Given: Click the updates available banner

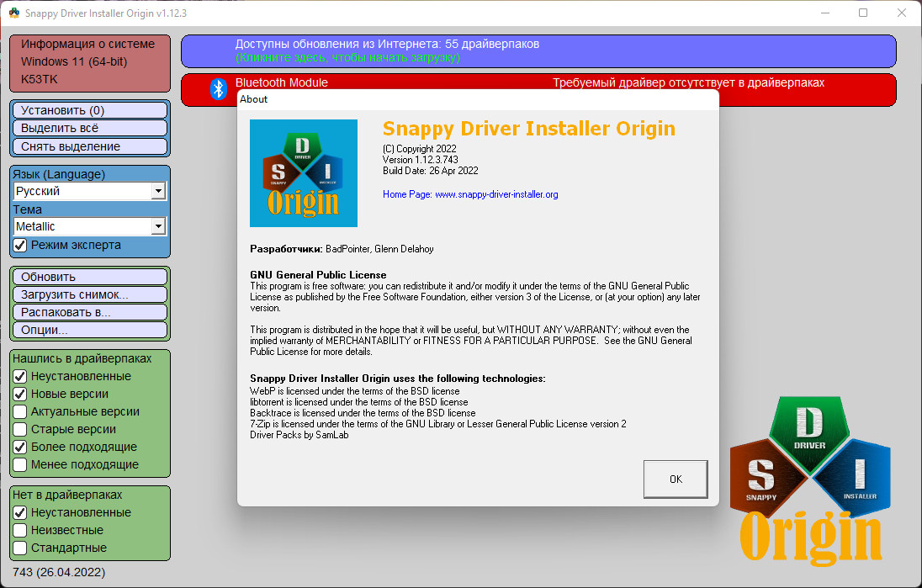Looking at the screenshot, I should [x=538, y=51].
